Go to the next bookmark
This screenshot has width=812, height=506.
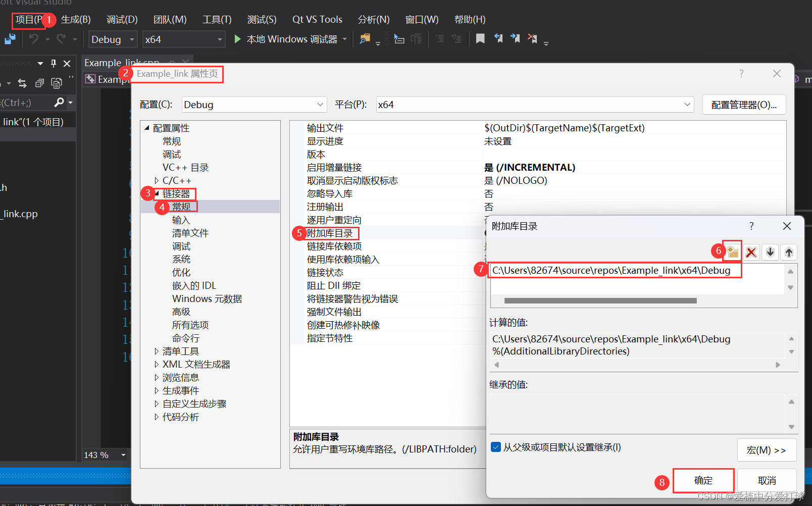(515, 38)
